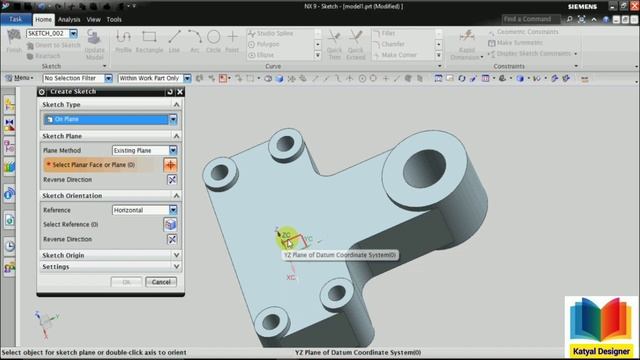Close the Create Sketch dialog

180,92
